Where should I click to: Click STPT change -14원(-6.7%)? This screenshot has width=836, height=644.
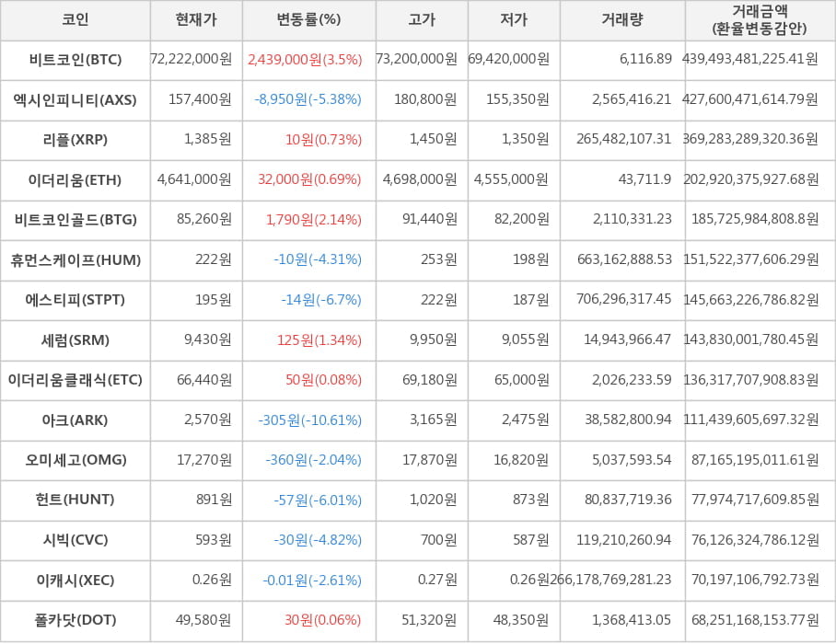(x=321, y=300)
